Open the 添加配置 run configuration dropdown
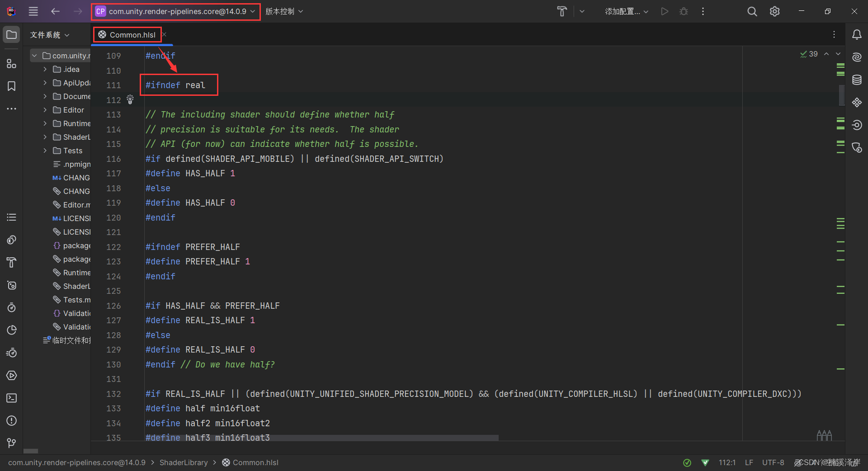This screenshot has height=471, width=868. tap(627, 11)
